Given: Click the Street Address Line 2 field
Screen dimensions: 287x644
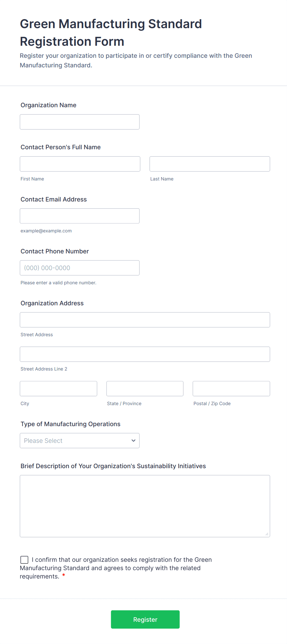Looking at the screenshot, I should 145,354.
